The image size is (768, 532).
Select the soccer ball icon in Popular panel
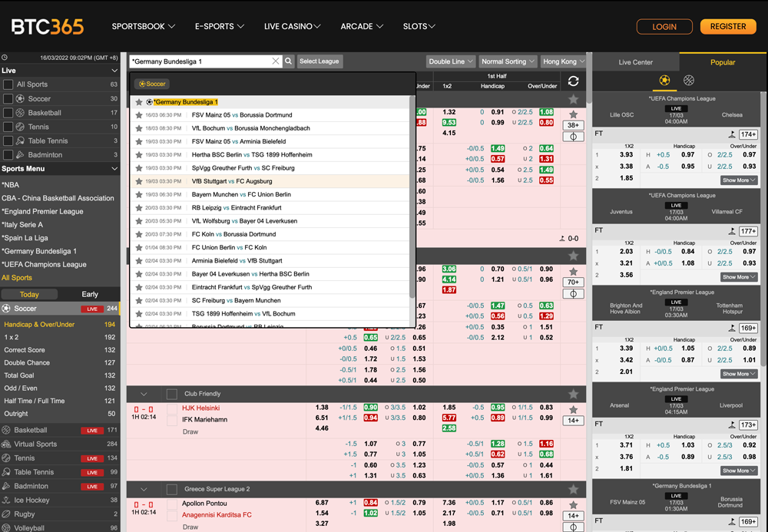(664, 81)
